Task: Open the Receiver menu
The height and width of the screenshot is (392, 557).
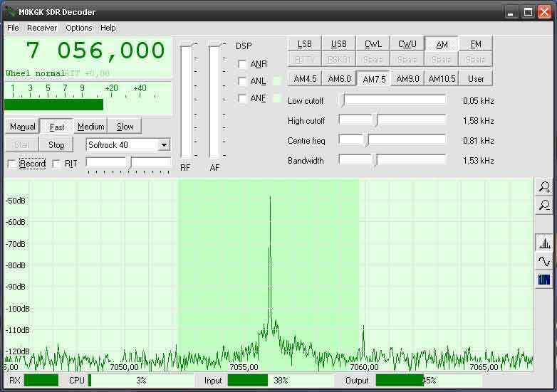Action: click(42, 28)
